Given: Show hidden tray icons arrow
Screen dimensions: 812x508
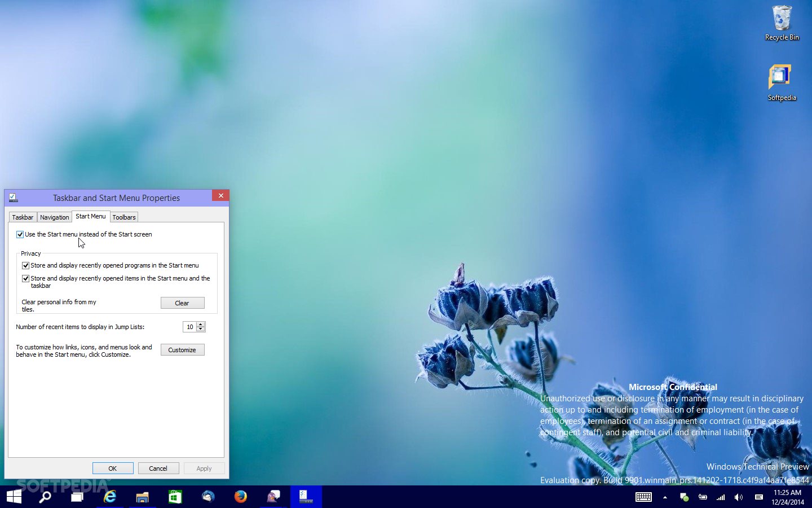Looking at the screenshot, I should point(665,497).
